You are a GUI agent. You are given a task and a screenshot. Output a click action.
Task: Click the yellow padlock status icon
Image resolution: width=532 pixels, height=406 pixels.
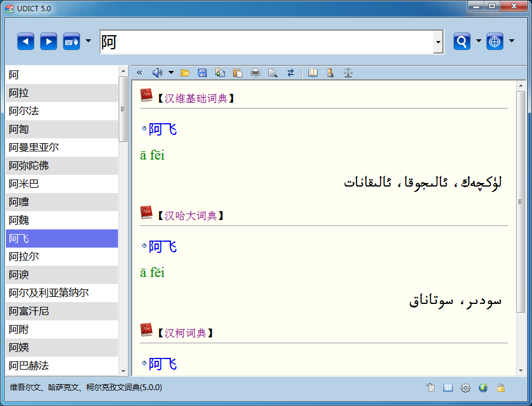[501, 388]
